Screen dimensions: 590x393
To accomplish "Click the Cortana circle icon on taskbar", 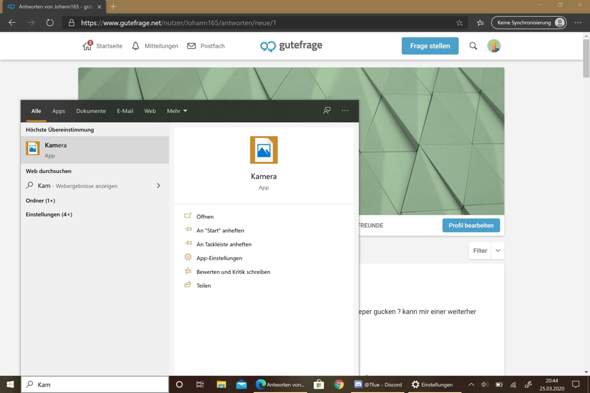I will pos(179,384).
